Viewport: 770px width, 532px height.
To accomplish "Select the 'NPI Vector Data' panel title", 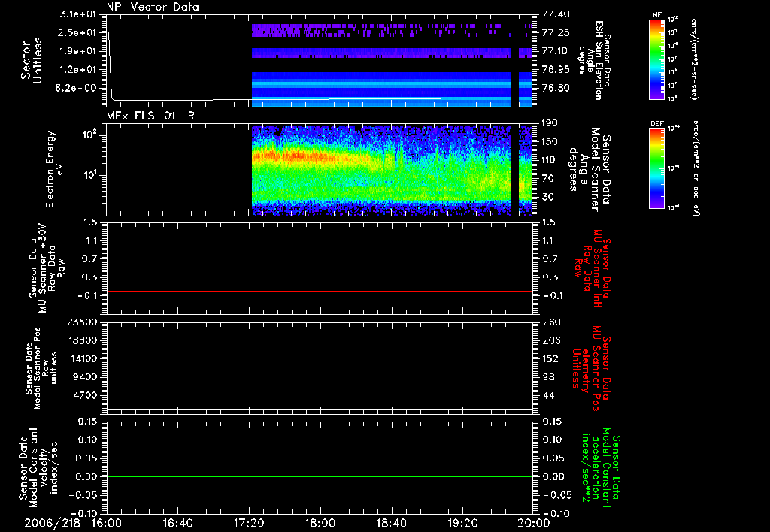I will [153, 7].
